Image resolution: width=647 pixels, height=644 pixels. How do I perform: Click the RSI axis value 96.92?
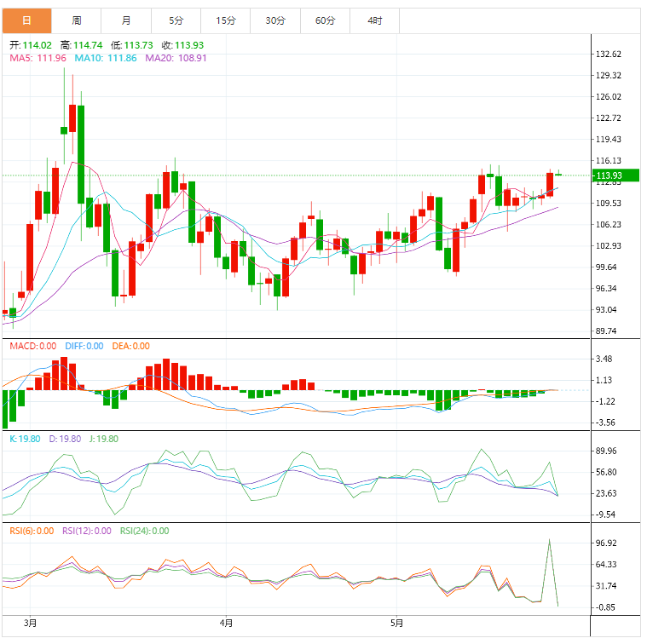[606, 543]
